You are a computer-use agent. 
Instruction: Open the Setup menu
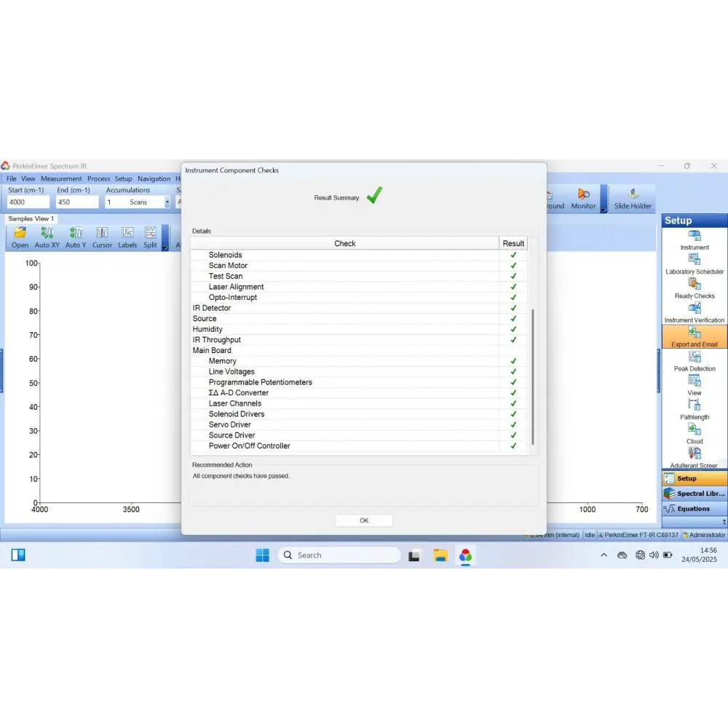pyautogui.click(x=123, y=179)
